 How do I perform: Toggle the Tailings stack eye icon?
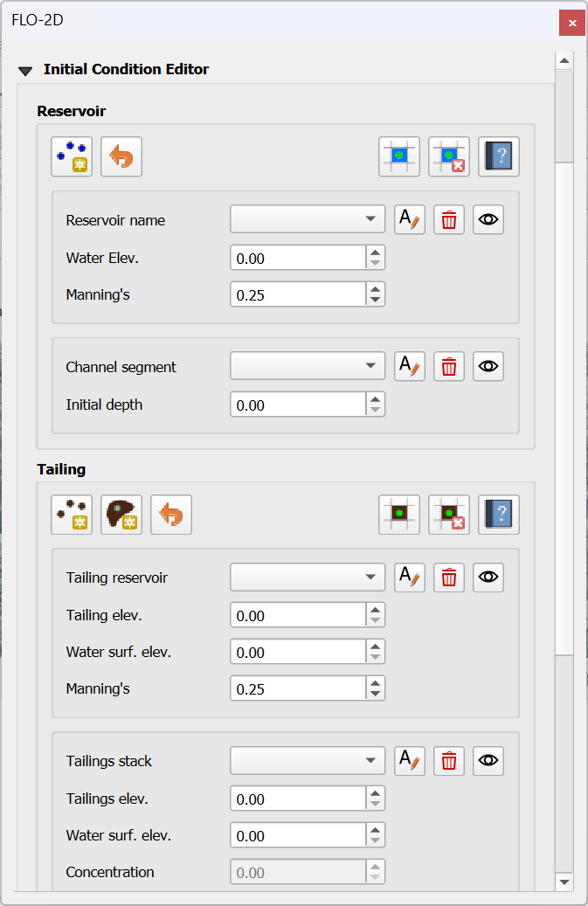488,761
